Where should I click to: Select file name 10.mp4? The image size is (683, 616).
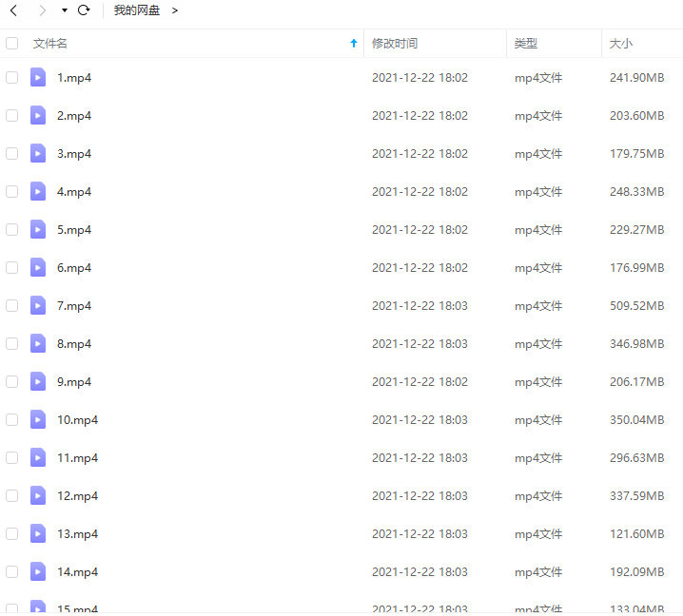pos(78,420)
